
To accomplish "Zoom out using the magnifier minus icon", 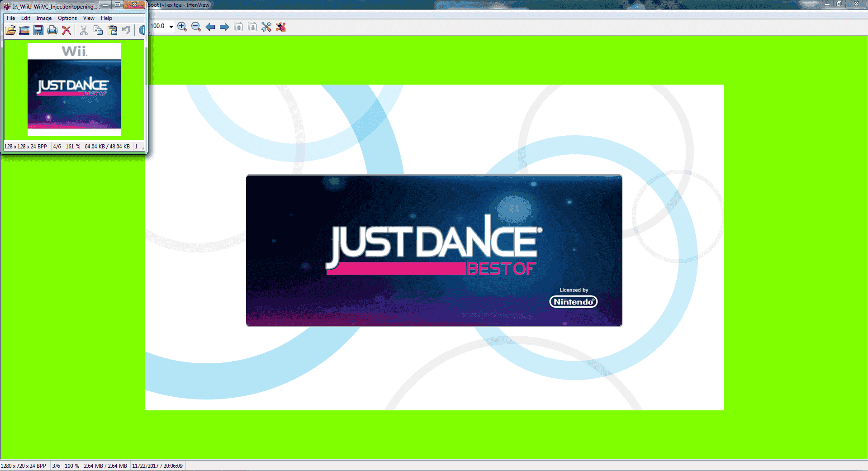I will (x=196, y=27).
